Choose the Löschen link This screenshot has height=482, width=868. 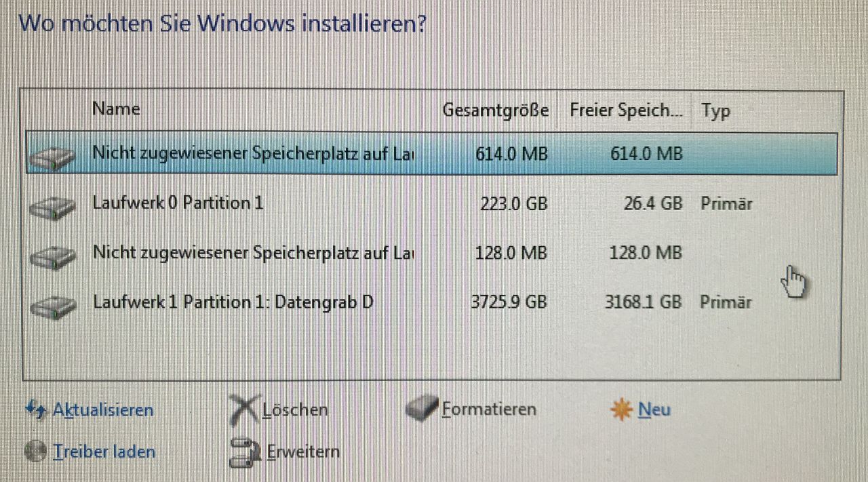click(295, 409)
